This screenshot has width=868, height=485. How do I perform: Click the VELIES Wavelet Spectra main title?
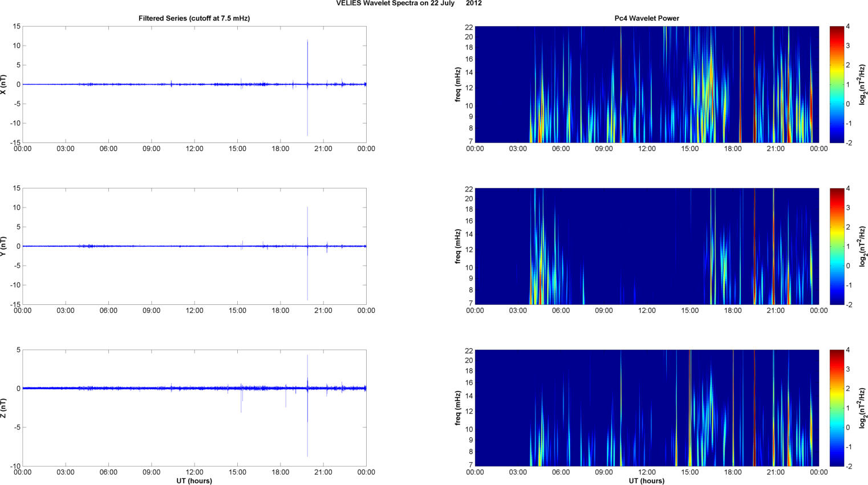pyautogui.click(x=408, y=3)
